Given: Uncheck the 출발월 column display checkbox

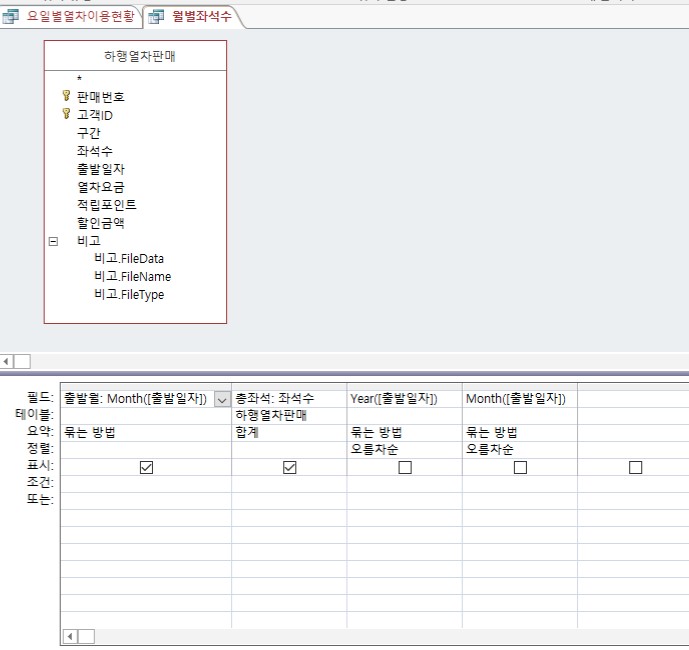Looking at the screenshot, I should click(147, 467).
